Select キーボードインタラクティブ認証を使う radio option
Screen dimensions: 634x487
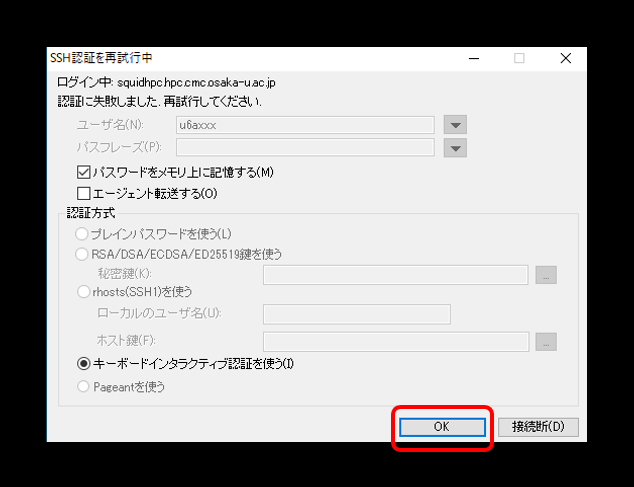click(83, 363)
